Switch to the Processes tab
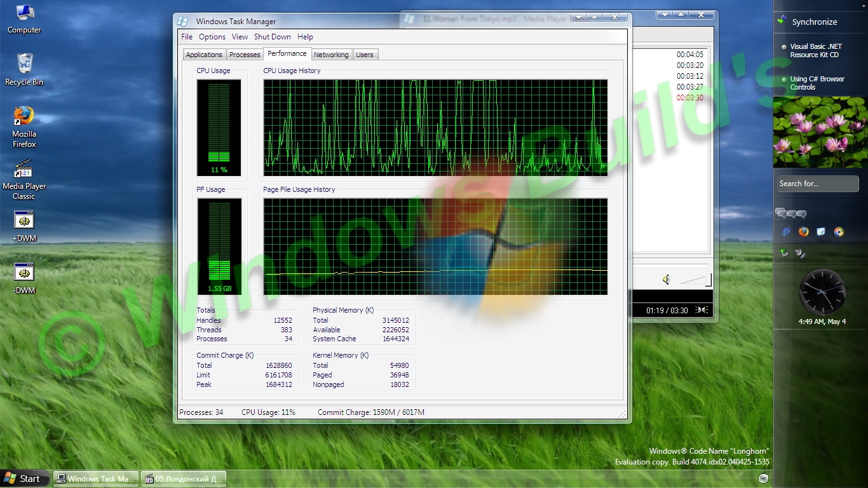This screenshot has width=868, height=488. (245, 55)
